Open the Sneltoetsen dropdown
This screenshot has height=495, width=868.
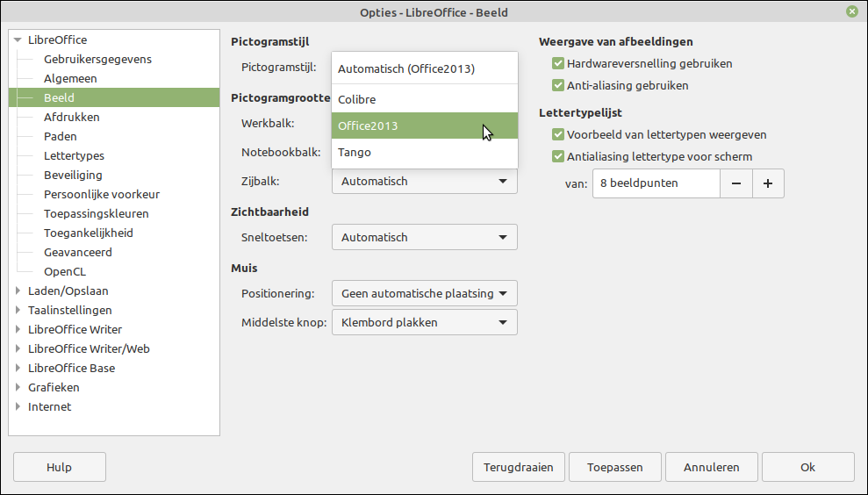[425, 237]
